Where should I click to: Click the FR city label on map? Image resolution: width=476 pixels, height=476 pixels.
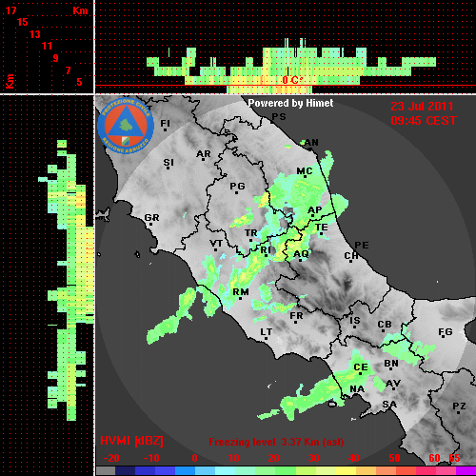pyautogui.click(x=296, y=316)
